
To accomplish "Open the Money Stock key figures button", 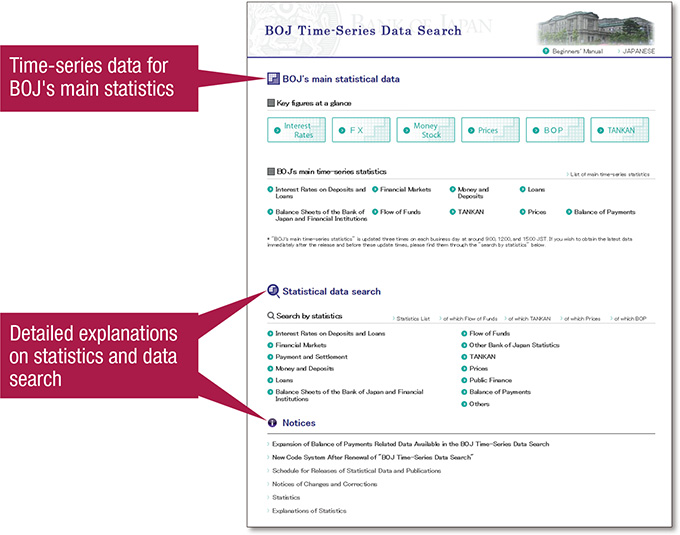I will pyautogui.click(x=425, y=130).
